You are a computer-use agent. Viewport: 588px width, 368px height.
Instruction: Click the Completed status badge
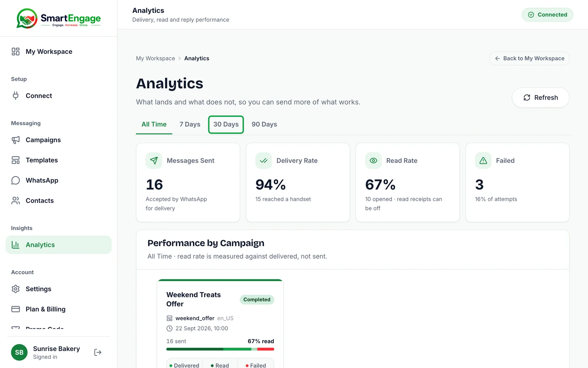257,300
